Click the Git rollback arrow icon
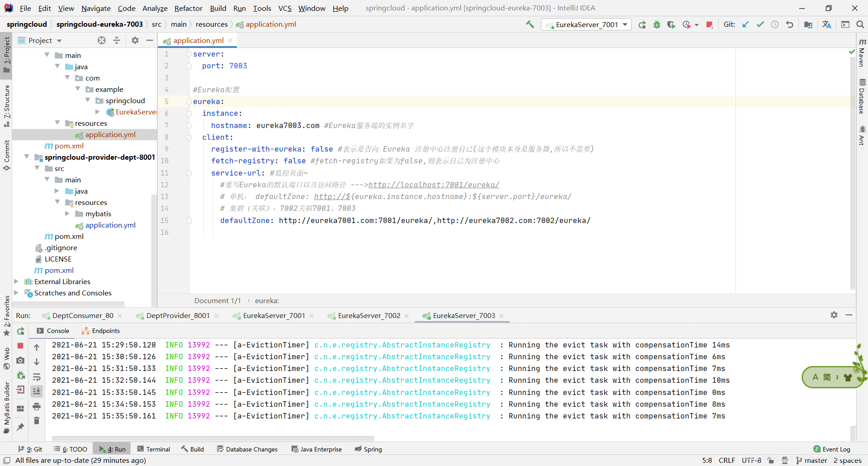The height and width of the screenshot is (466, 868). point(790,24)
